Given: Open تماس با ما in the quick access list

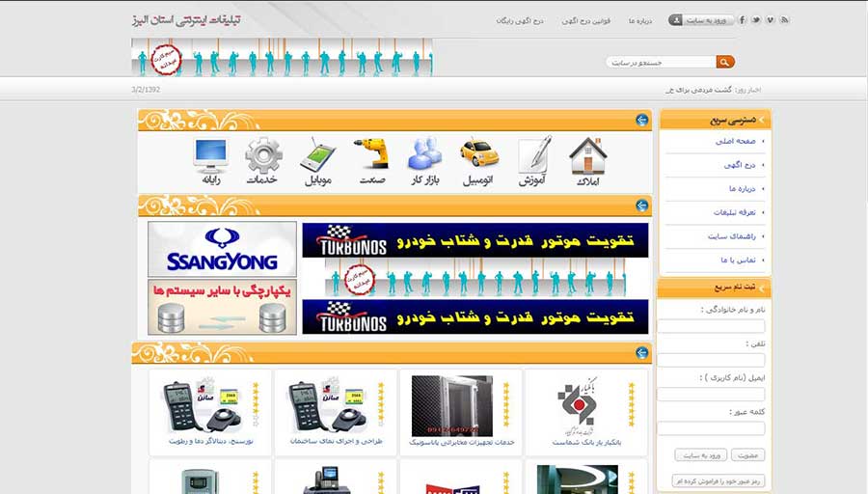Looking at the screenshot, I should 739,260.
